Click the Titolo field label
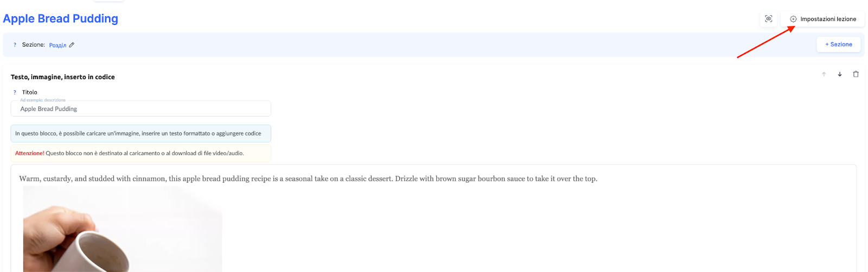The width and height of the screenshot is (868, 272). coord(30,92)
